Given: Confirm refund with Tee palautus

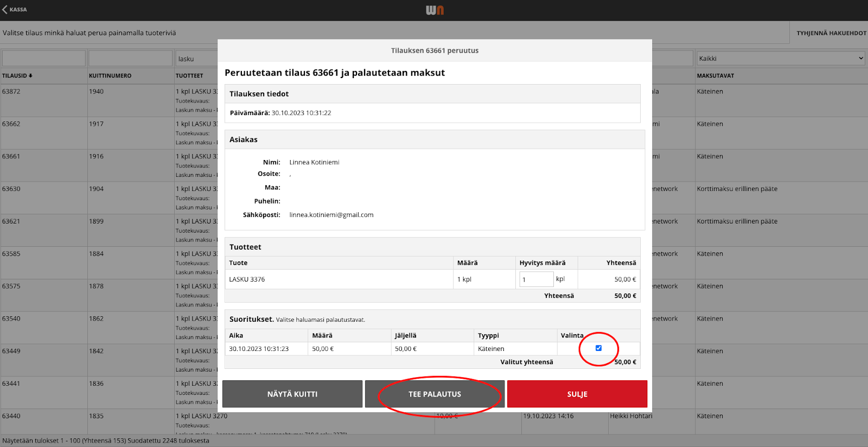Looking at the screenshot, I should (435, 394).
